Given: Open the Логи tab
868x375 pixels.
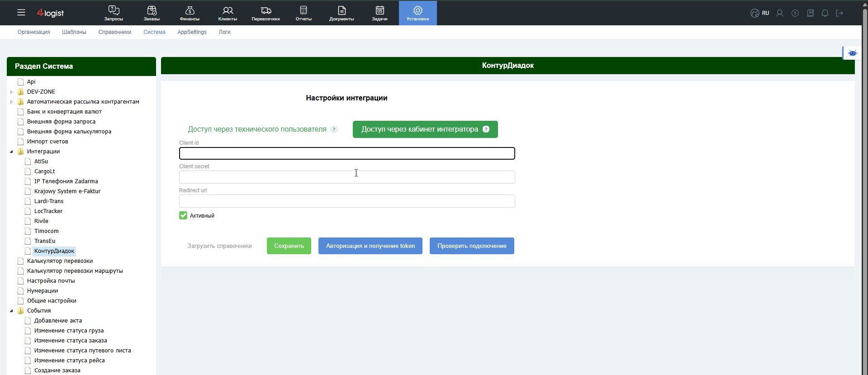Looking at the screenshot, I should click(225, 32).
